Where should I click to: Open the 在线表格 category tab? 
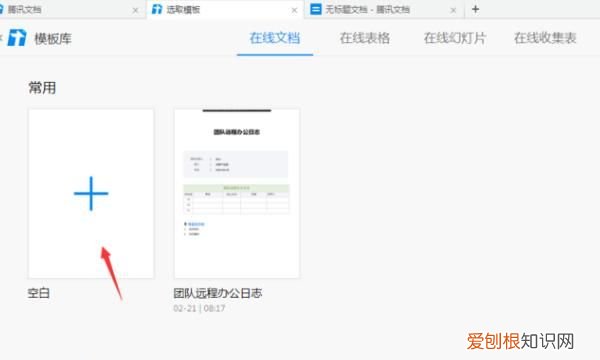coord(365,38)
